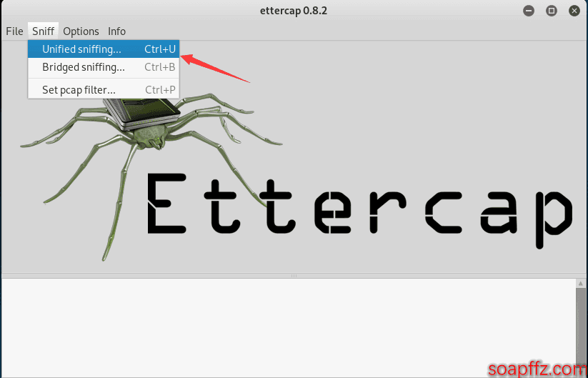Close the ettercap window

574,11
